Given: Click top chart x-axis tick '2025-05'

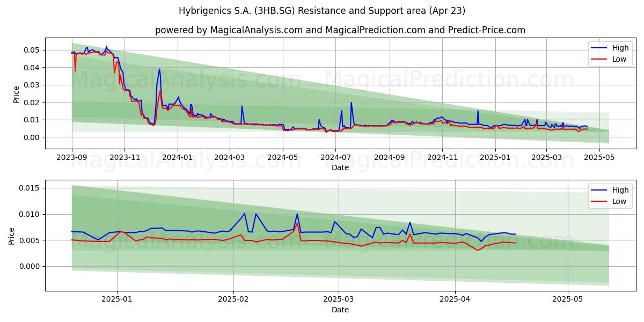Looking at the screenshot, I should (x=598, y=158).
